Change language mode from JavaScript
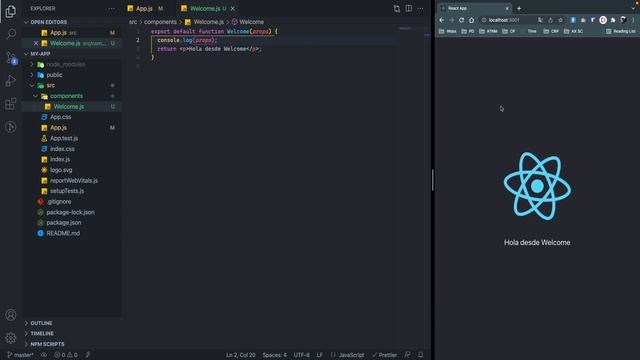640x360 pixels. point(348,355)
